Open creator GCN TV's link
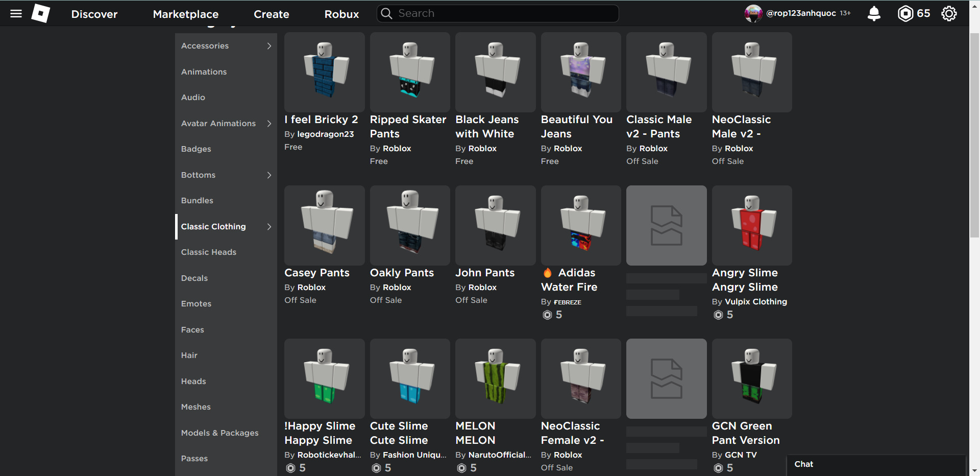This screenshot has width=980, height=476. tap(741, 455)
